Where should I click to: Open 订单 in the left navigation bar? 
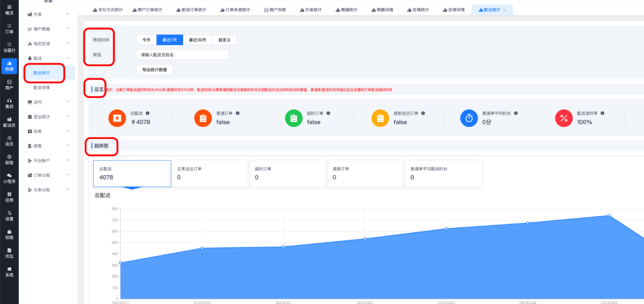9,28
